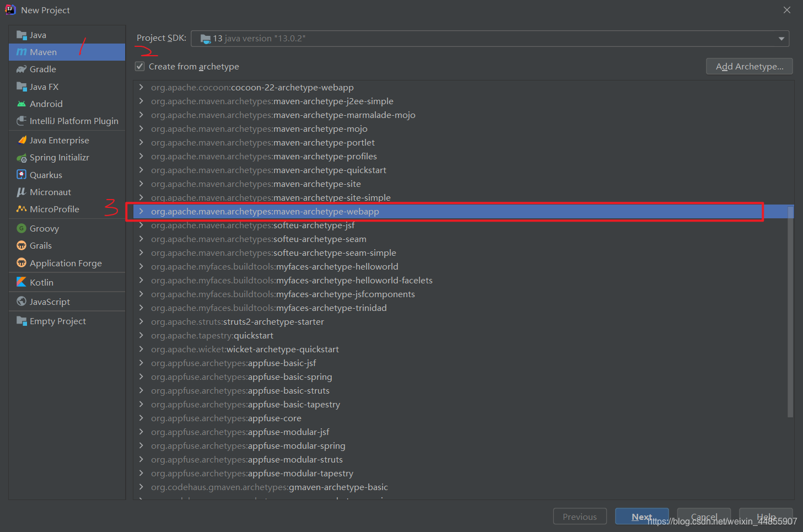Select appfuse-modular-tapestry row
This screenshot has width=803, height=532.
[463, 473]
